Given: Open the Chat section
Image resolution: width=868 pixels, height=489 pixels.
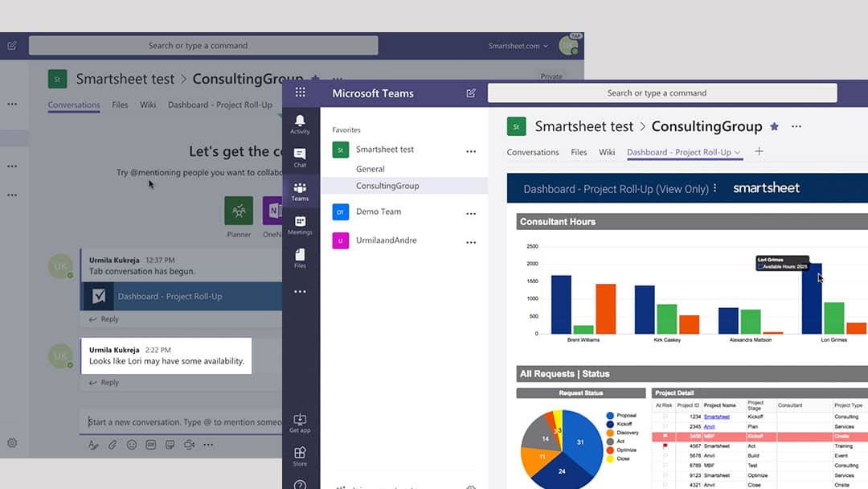Looking at the screenshot, I should (300, 154).
